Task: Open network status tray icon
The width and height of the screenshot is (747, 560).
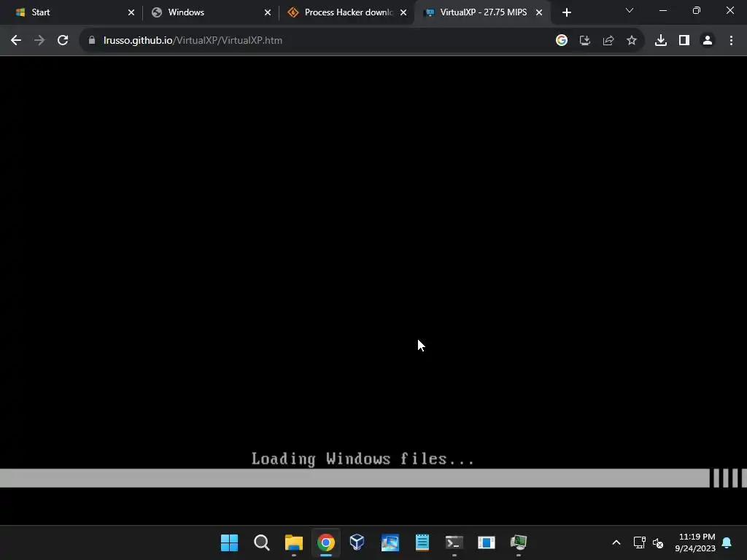Action: point(639,542)
